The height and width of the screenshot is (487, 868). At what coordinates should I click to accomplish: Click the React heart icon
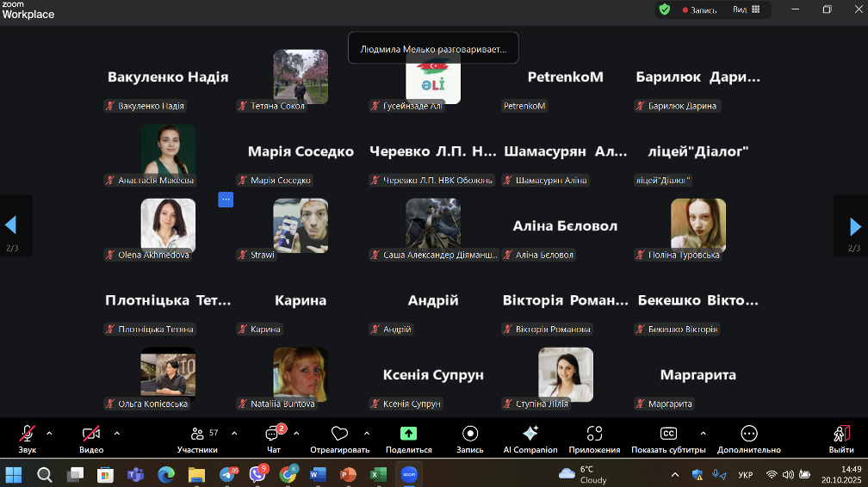click(339, 434)
